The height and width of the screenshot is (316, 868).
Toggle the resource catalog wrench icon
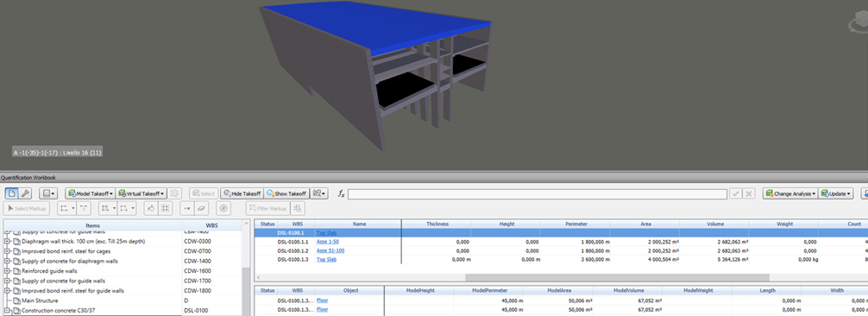point(26,193)
